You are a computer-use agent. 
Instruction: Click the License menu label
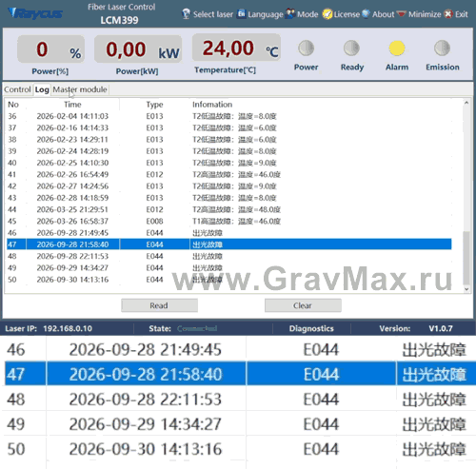pyautogui.click(x=347, y=14)
